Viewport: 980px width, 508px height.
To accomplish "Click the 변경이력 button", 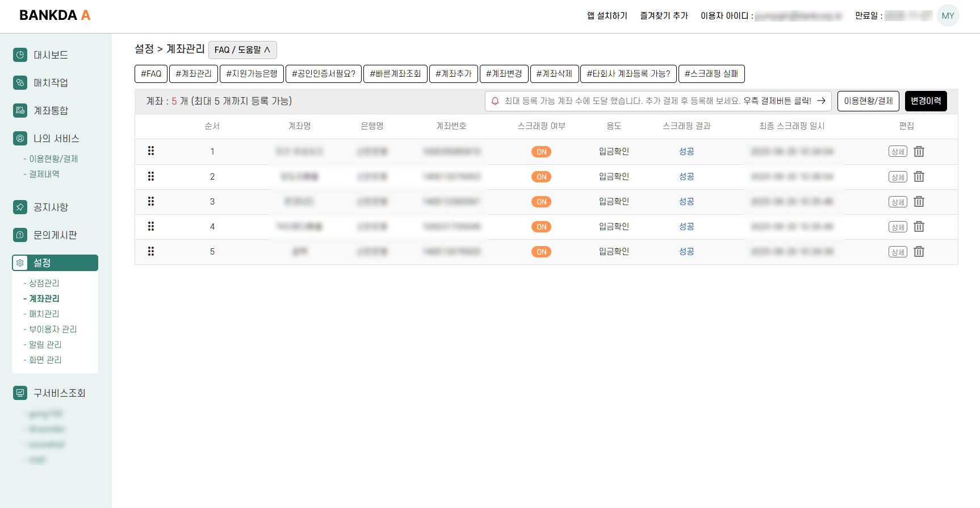I will click(x=925, y=101).
